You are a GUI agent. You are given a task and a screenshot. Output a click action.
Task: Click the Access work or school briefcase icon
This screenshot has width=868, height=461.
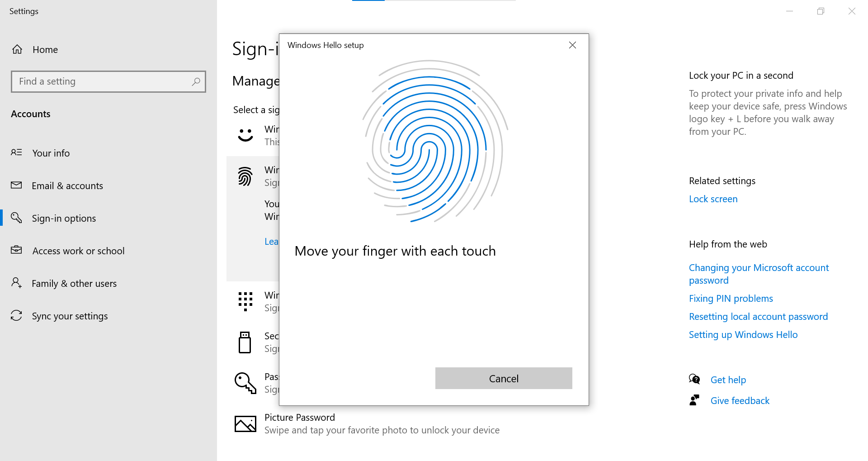tap(16, 251)
